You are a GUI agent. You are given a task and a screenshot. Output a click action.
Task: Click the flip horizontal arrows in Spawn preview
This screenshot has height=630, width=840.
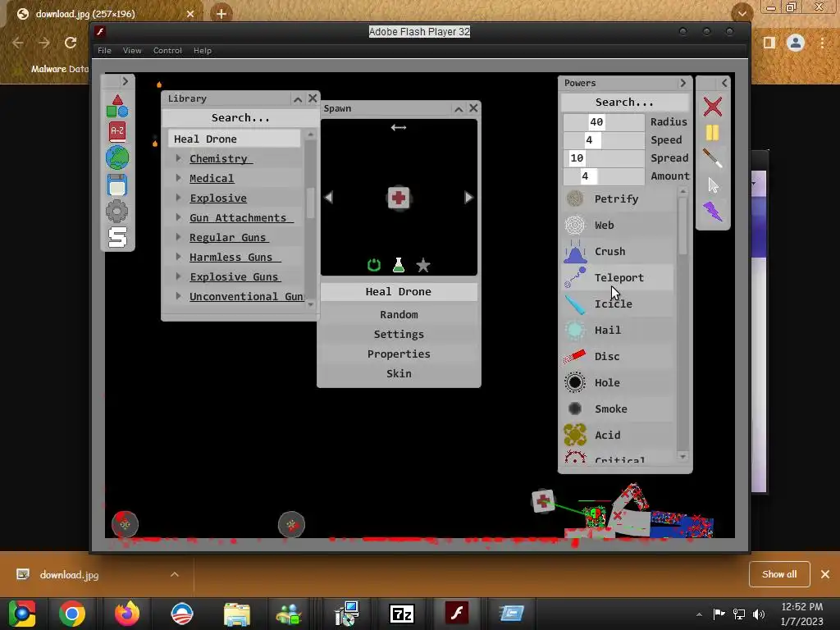(399, 127)
